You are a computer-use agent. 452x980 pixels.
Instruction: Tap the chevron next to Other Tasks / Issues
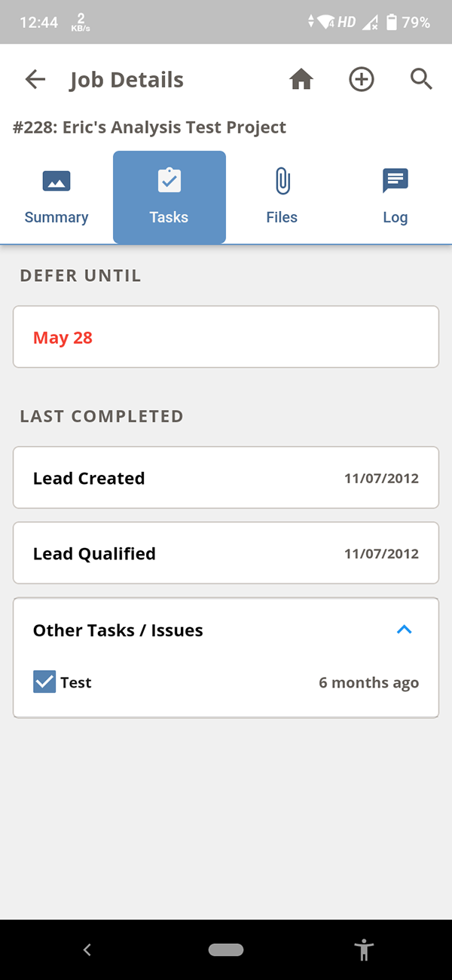405,629
